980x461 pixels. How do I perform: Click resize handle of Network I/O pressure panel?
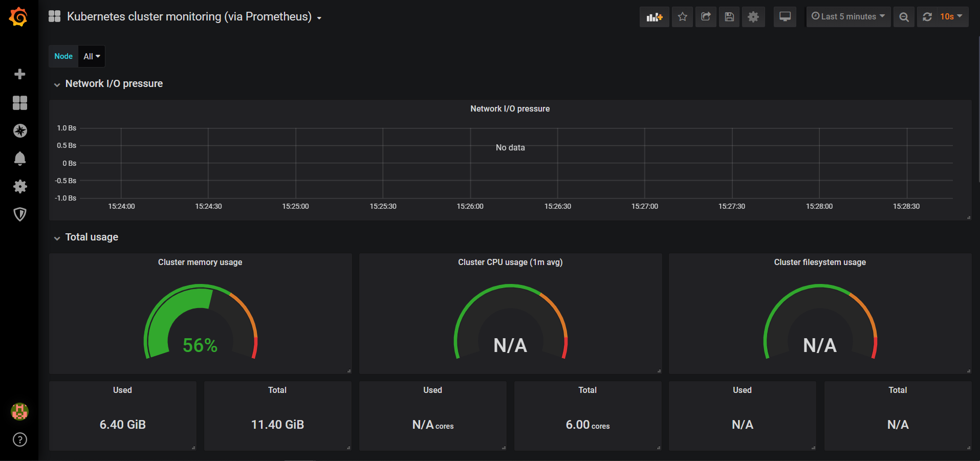[x=968, y=217]
